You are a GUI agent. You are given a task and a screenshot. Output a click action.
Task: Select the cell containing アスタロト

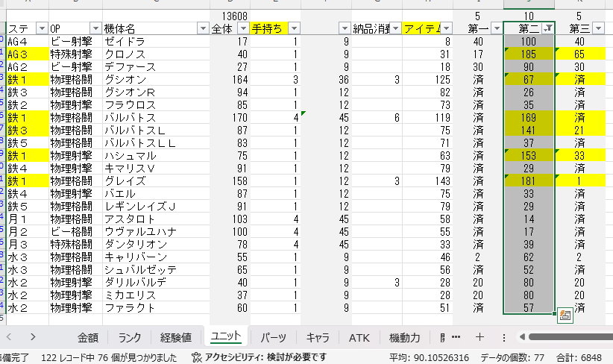156,219
